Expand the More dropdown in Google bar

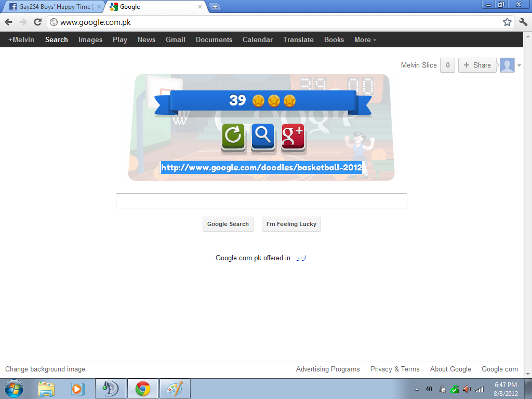pyautogui.click(x=365, y=39)
